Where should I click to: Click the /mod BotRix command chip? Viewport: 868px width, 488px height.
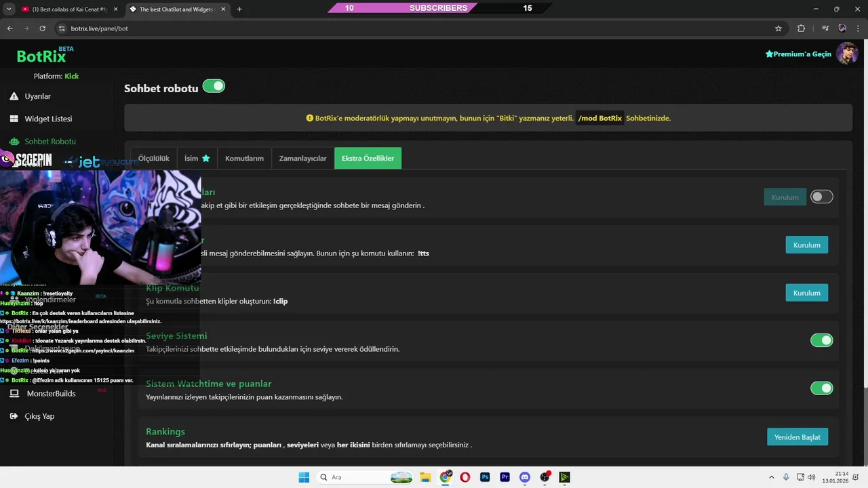(x=600, y=118)
